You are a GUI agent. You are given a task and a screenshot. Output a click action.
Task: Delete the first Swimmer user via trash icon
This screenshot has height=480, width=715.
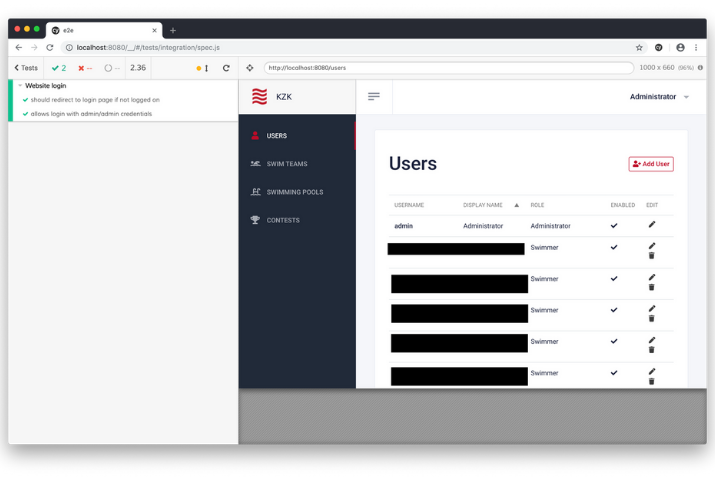coord(652,256)
